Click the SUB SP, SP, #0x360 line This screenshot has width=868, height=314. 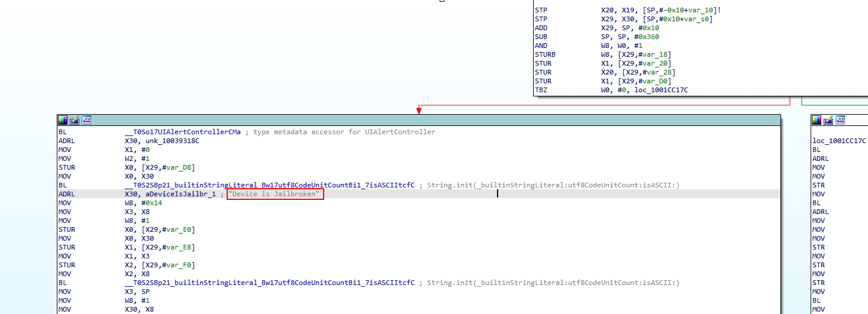(x=596, y=37)
